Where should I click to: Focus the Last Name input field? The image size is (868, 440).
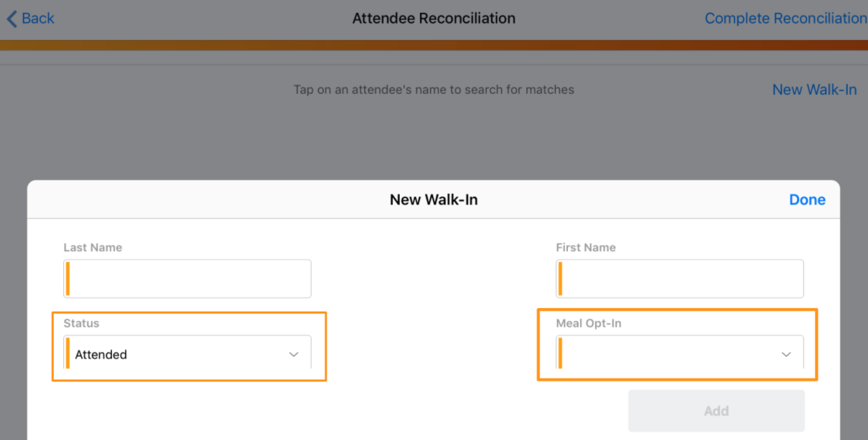pos(188,279)
